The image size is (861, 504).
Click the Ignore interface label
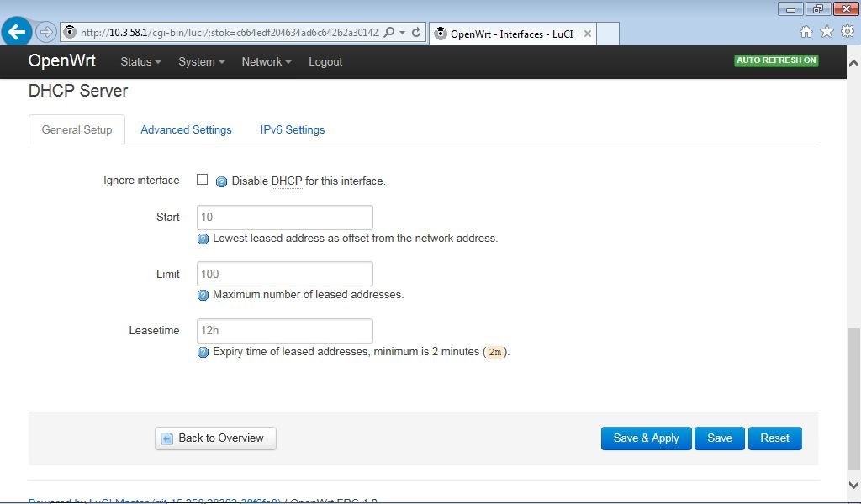pyautogui.click(x=141, y=181)
